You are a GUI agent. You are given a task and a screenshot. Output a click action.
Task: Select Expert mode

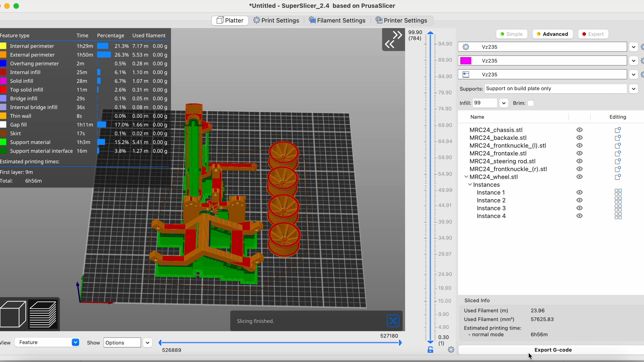click(593, 34)
